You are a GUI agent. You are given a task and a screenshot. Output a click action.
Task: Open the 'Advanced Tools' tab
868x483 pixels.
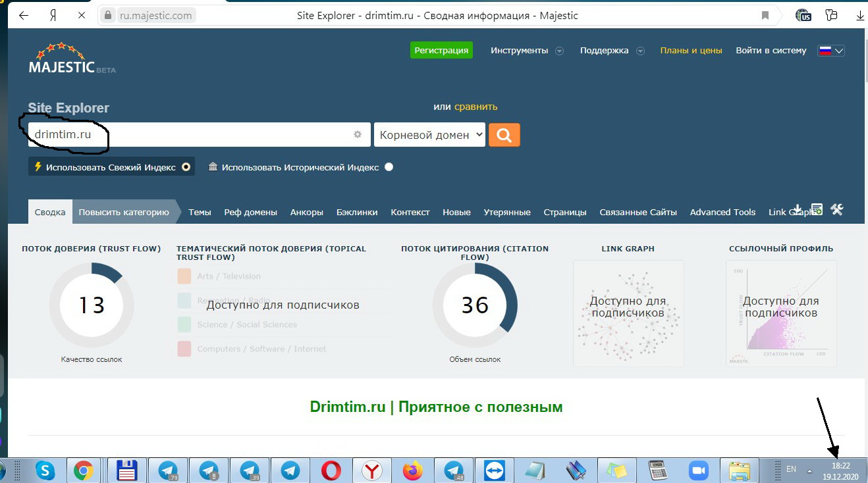722,212
